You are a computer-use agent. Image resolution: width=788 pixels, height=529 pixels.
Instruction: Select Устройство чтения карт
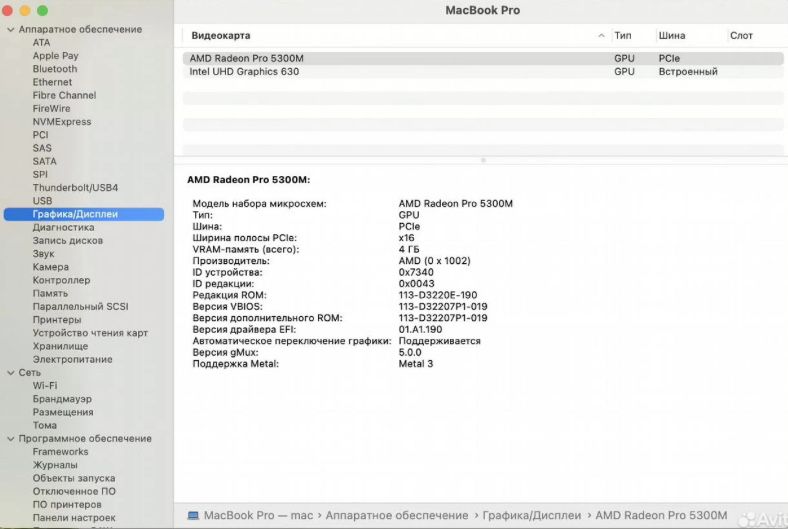[x=90, y=333]
